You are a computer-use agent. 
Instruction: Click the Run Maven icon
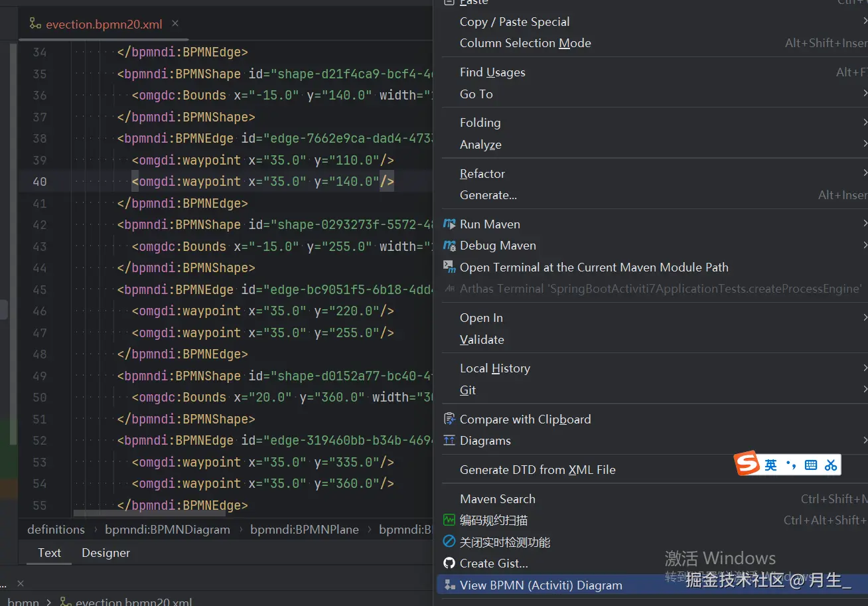pyautogui.click(x=449, y=224)
